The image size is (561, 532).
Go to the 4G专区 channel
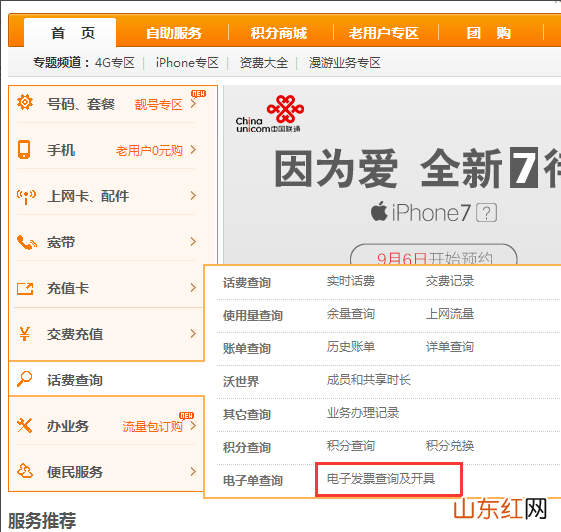114,63
